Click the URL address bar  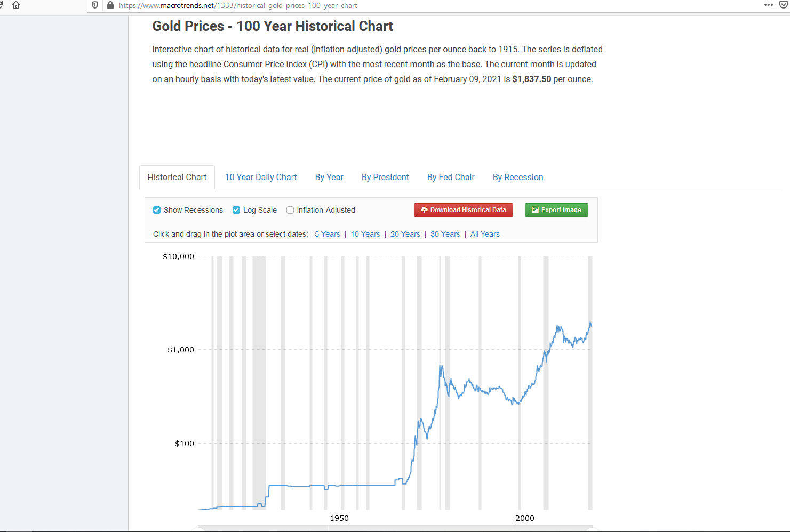pyautogui.click(x=427, y=5)
